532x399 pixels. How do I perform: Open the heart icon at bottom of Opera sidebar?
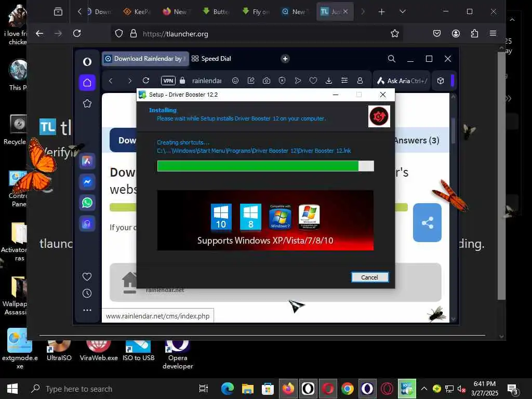coord(87,276)
